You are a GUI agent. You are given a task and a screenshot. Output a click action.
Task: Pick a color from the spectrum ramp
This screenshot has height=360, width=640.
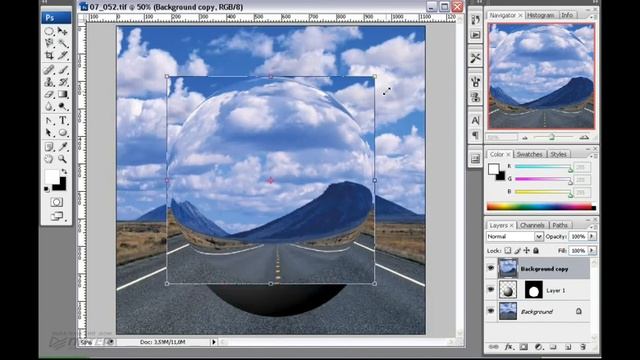(x=541, y=207)
